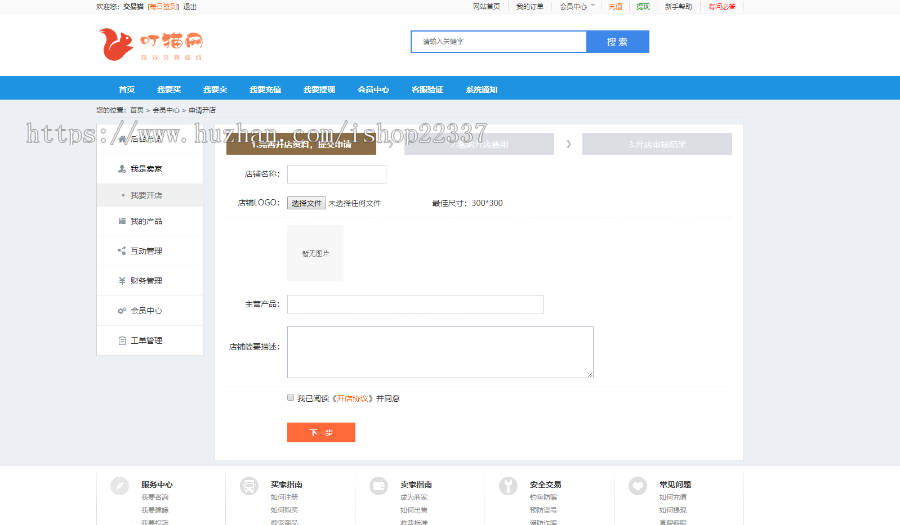The width and height of the screenshot is (900, 525).
Task: Click 网站首页 in the top bar
Action: (487, 6)
